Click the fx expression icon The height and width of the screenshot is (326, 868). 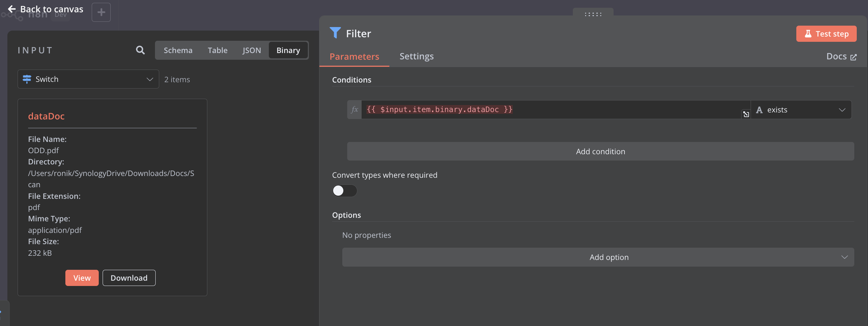pyautogui.click(x=355, y=110)
